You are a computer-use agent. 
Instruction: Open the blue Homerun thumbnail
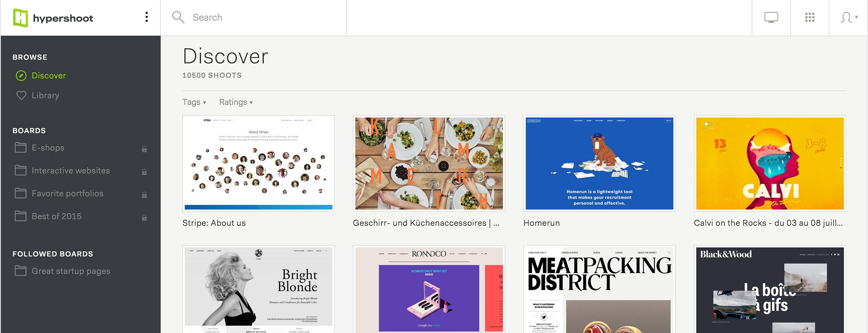click(599, 163)
